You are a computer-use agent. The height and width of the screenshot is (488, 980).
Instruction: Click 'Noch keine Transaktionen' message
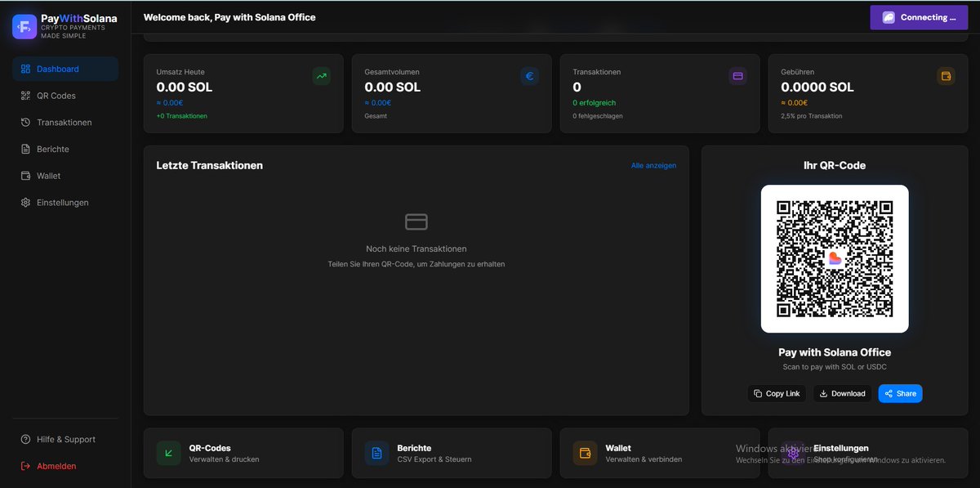[x=416, y=248]
